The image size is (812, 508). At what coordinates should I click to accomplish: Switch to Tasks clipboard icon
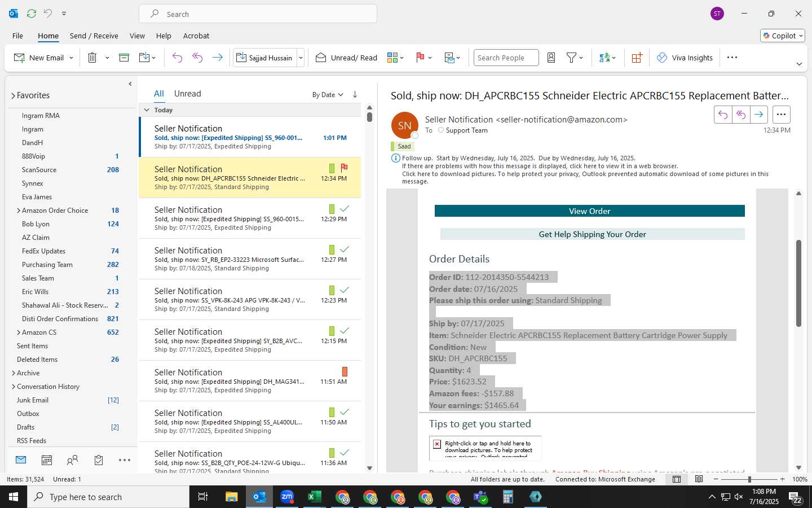point(99,460)
